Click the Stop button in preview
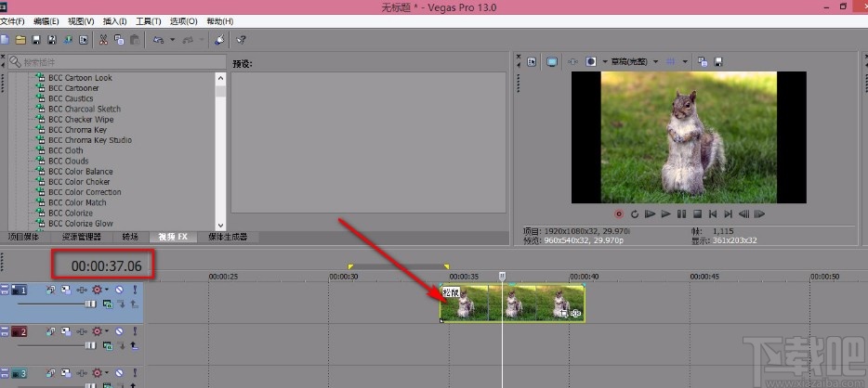 (x=698, y=213)
